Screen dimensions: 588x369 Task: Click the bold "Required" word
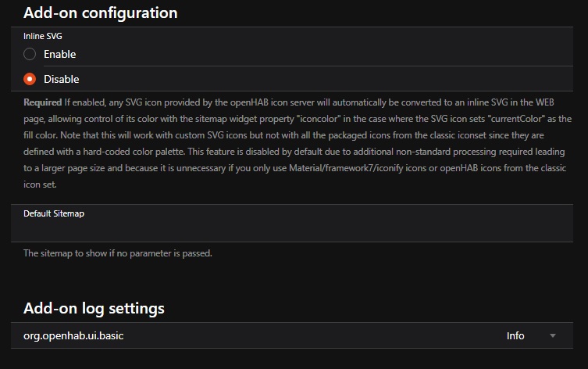click(x=42, y=102)
